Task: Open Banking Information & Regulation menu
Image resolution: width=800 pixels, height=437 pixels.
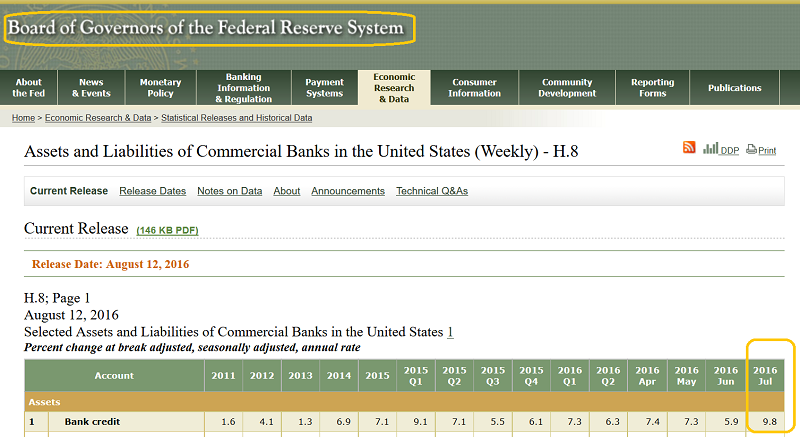Action: tap(244, 88)
